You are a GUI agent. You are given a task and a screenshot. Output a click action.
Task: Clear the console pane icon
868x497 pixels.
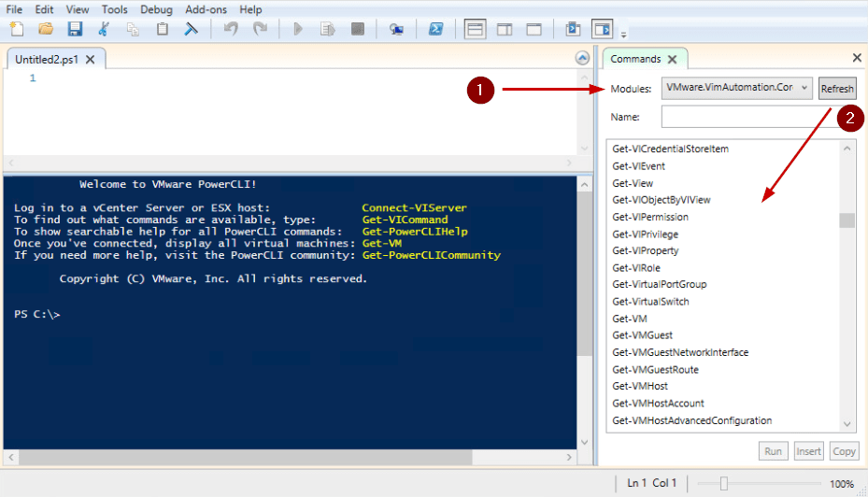191,29
